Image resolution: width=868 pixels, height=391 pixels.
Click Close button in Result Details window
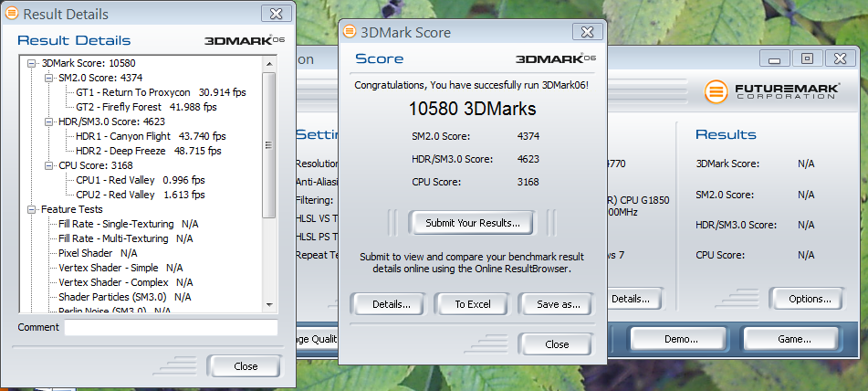(x=244, y=366)
